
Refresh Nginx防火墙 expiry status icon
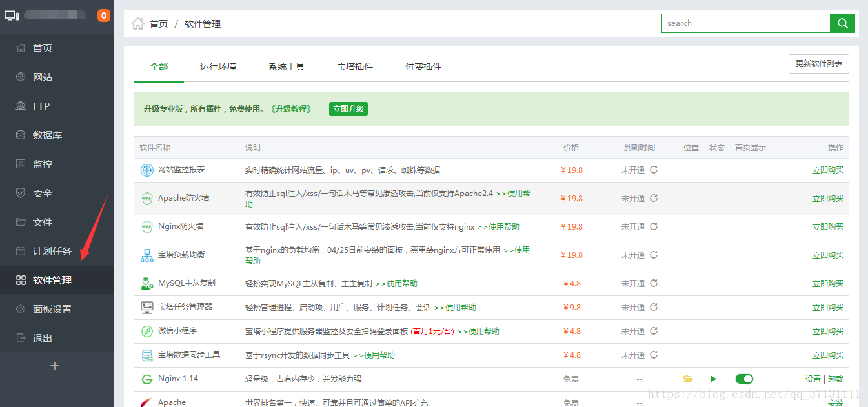point(654,226)
